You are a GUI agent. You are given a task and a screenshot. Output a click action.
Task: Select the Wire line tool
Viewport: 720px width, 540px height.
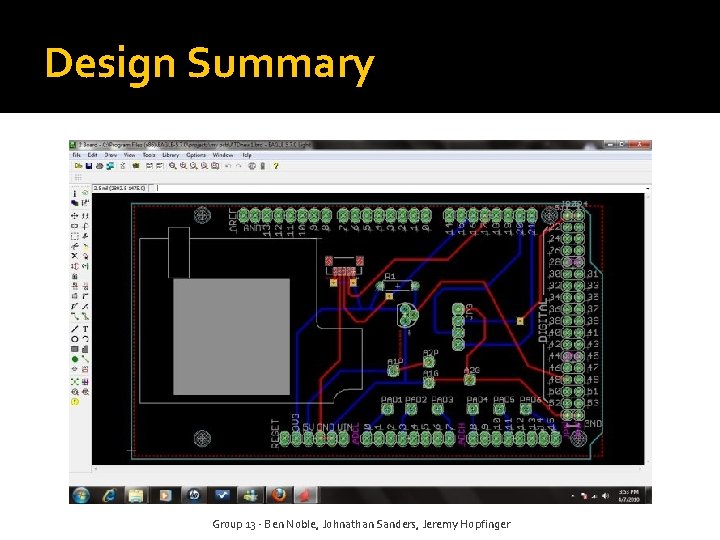74,329
